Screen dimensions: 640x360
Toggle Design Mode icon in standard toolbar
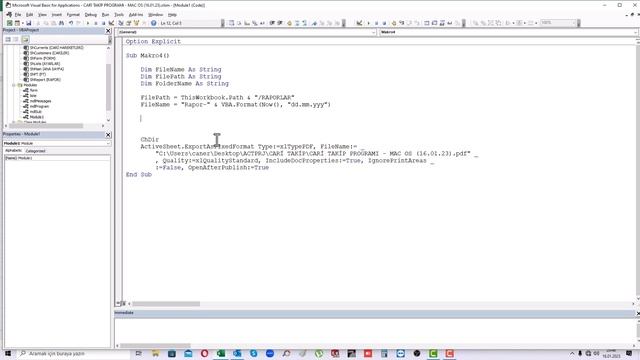111,23
